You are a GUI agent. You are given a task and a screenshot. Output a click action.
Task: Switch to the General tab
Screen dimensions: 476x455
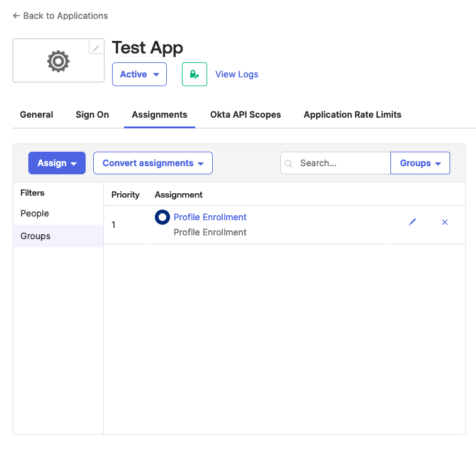[37, 115]
